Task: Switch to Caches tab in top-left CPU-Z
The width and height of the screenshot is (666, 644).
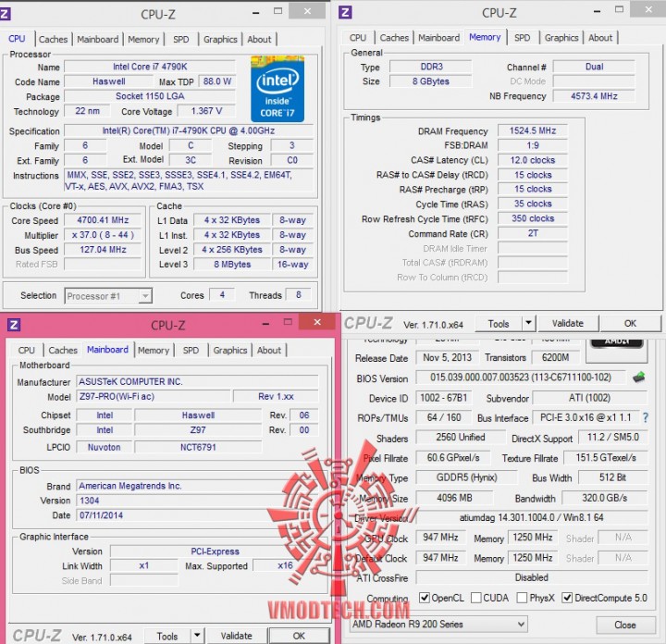Action: coord(53,39)
